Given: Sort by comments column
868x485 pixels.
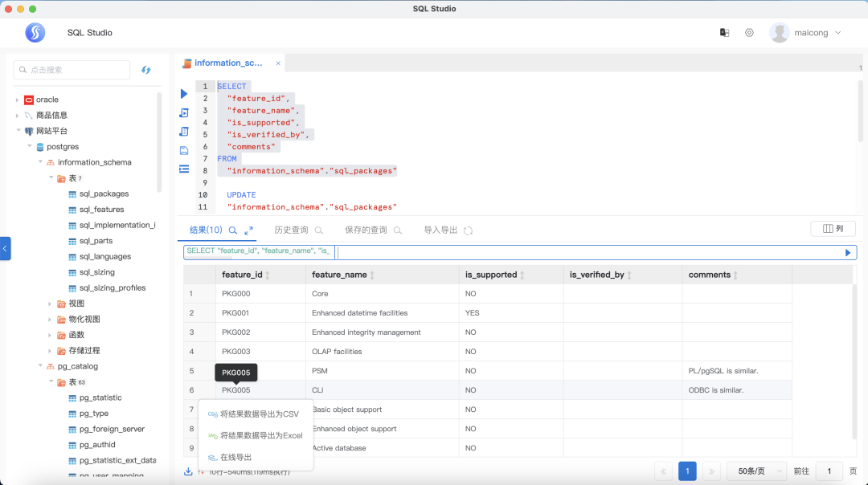Looking at the screenshot, I should coord(735,275).
